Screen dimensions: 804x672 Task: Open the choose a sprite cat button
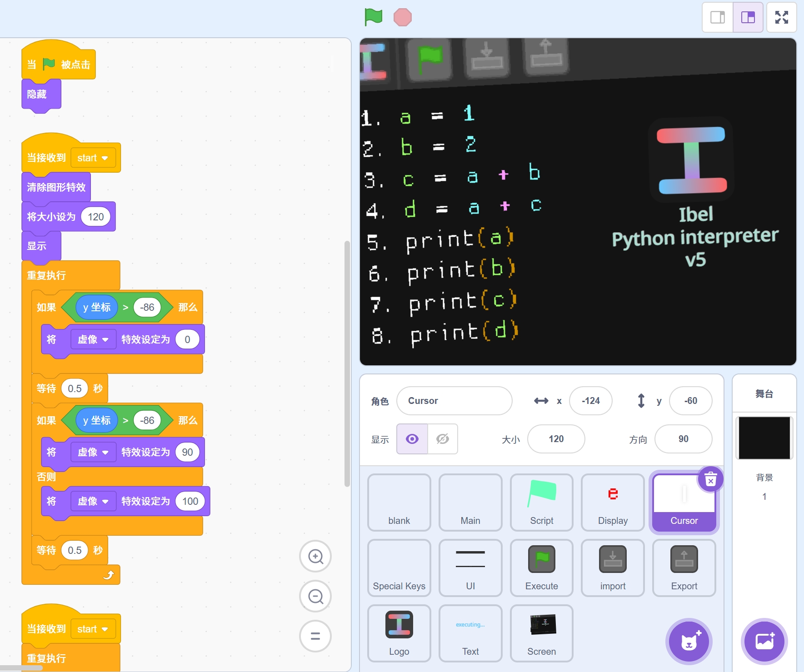(689, 642)
